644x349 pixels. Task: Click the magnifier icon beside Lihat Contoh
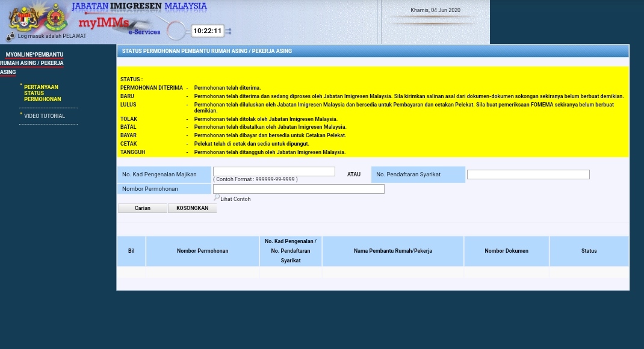tap(217, 197)
